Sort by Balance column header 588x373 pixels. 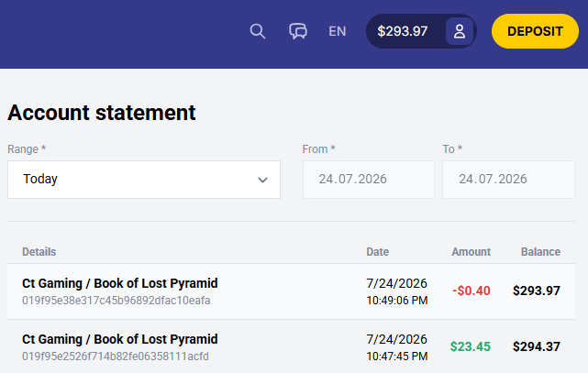click(x=540, y=252)
